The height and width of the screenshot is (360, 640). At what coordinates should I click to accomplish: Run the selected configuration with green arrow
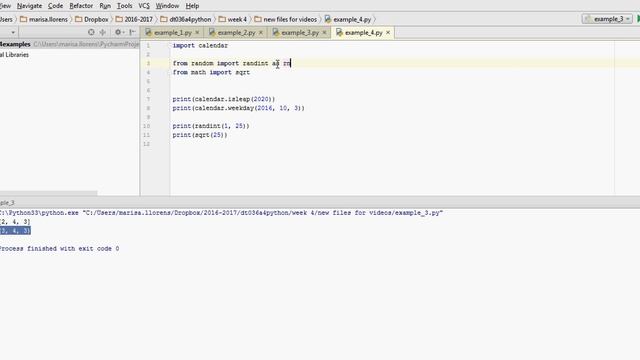pyautogui.click(x=638, y=19)
